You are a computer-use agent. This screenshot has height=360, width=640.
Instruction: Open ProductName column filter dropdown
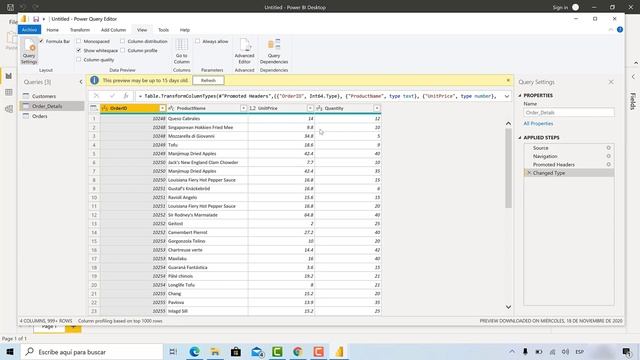(243, 108)
